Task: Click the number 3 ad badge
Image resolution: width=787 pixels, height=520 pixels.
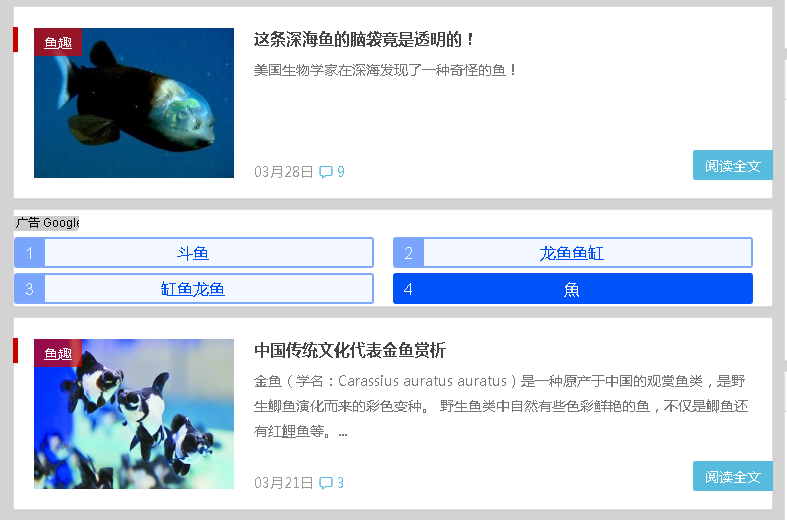Action: [30, 289]
